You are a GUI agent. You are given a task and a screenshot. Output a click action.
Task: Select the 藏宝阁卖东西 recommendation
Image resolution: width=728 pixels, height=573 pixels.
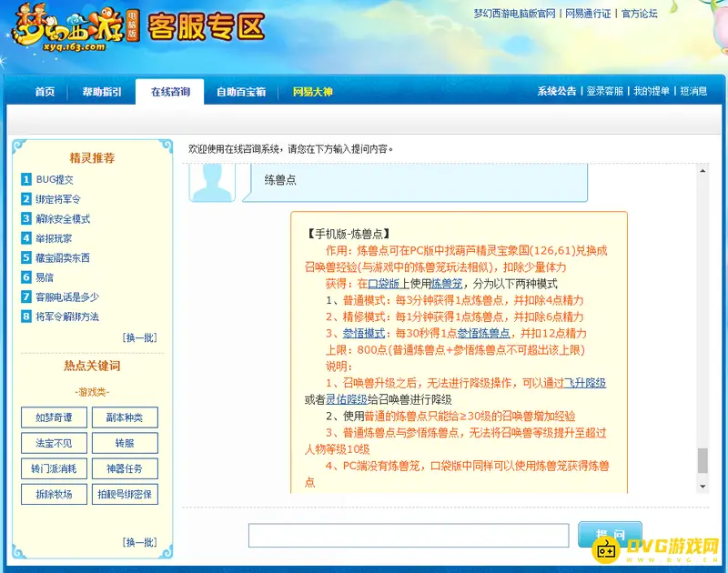63,258
